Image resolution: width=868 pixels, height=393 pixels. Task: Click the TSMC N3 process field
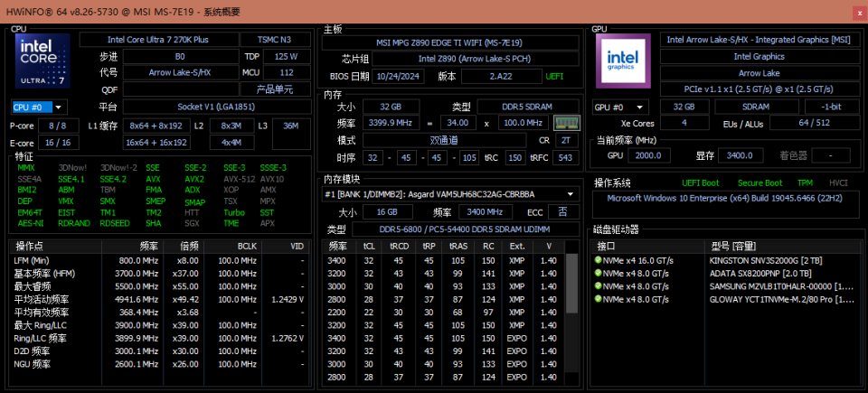pos(275,40)
